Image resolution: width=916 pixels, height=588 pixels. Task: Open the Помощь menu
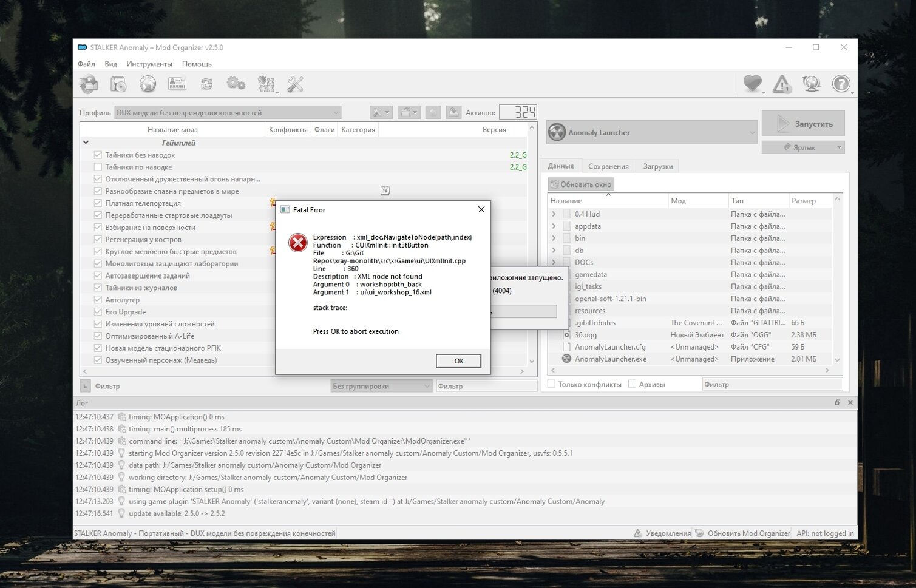pyautogui.click(x=197, y=64)
